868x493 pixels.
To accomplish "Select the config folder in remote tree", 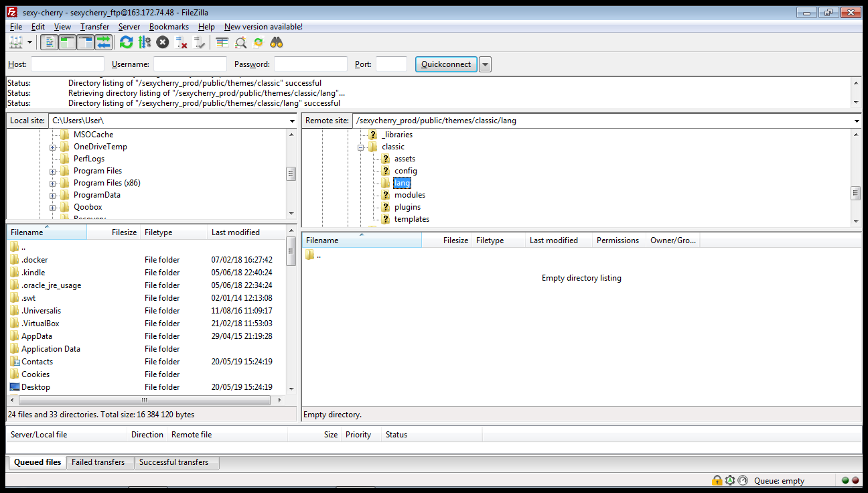I will [x=405, y=171].
